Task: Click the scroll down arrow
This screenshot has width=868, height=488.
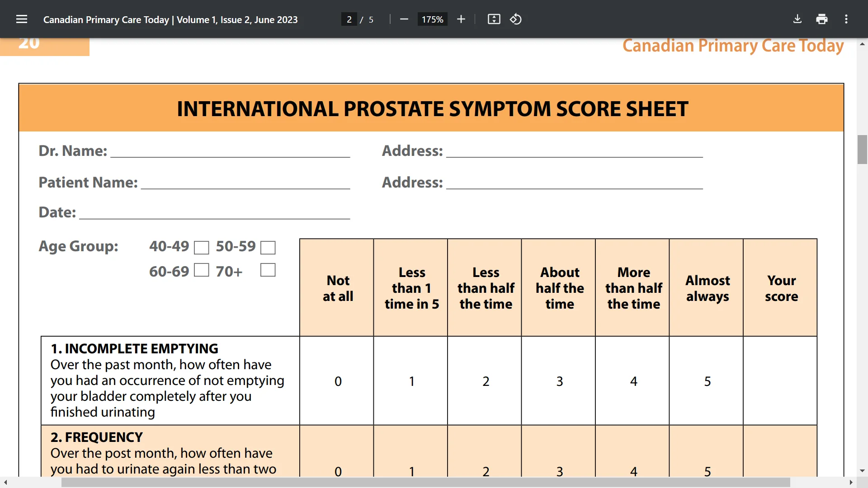Action: tap(862, 471)
